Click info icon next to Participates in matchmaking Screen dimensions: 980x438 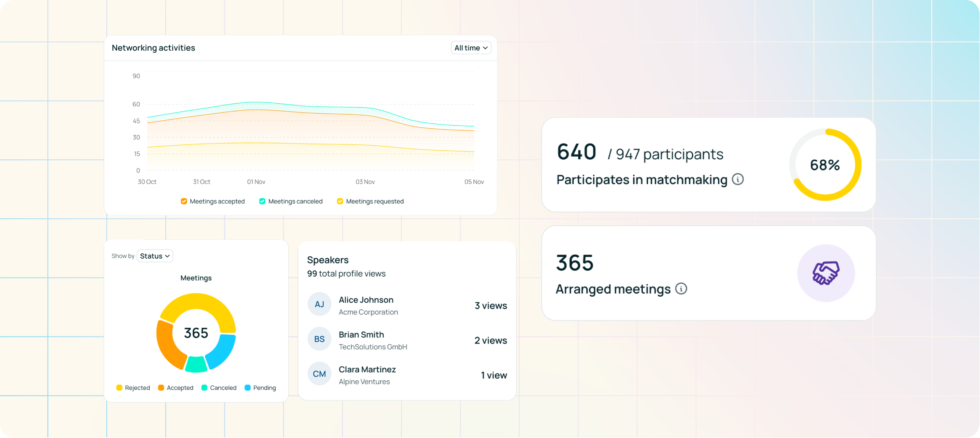738,179
